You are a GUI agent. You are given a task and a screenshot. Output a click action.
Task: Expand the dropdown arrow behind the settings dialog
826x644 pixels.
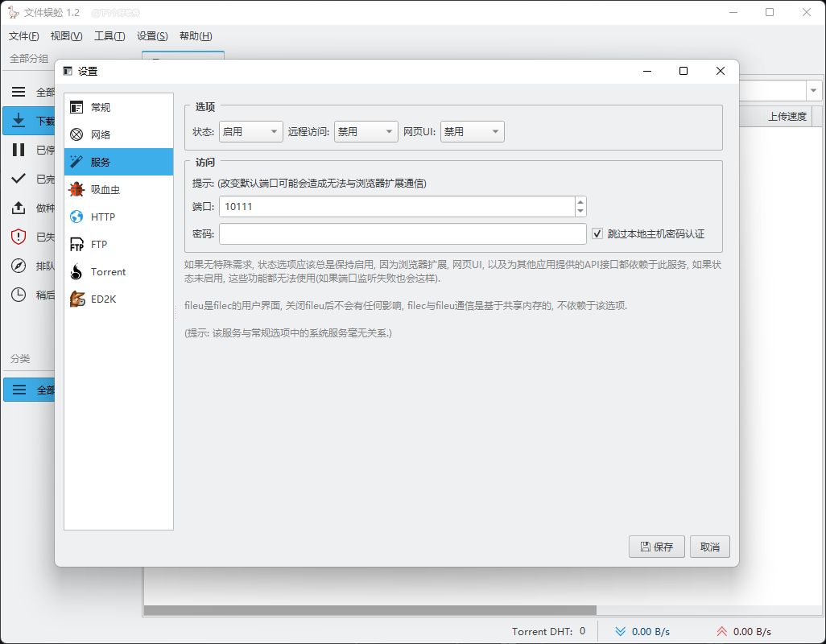[813, 91]
